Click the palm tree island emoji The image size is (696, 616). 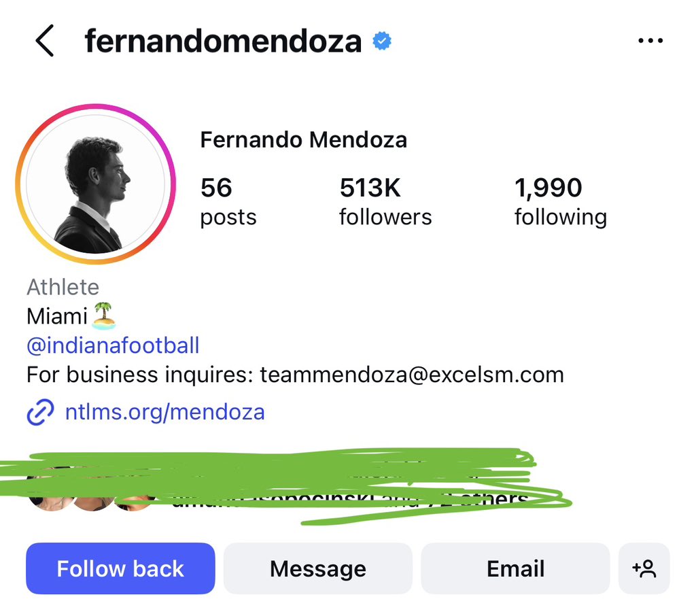pyautogui.click(x=104, y=315)
